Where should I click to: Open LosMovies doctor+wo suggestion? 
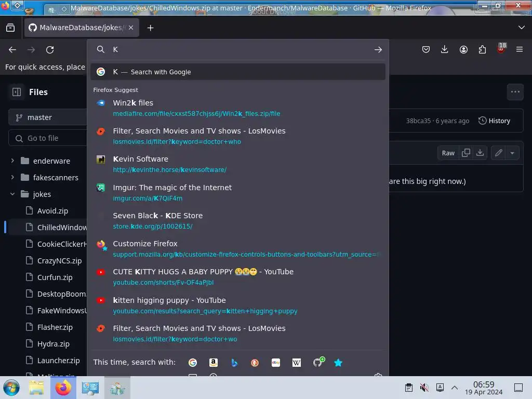[238, 334]
